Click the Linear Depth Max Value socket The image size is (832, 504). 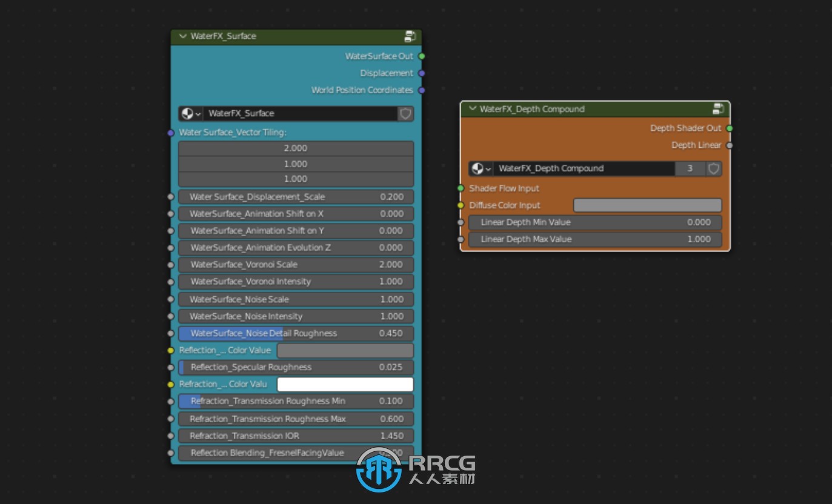coord(461,239)
